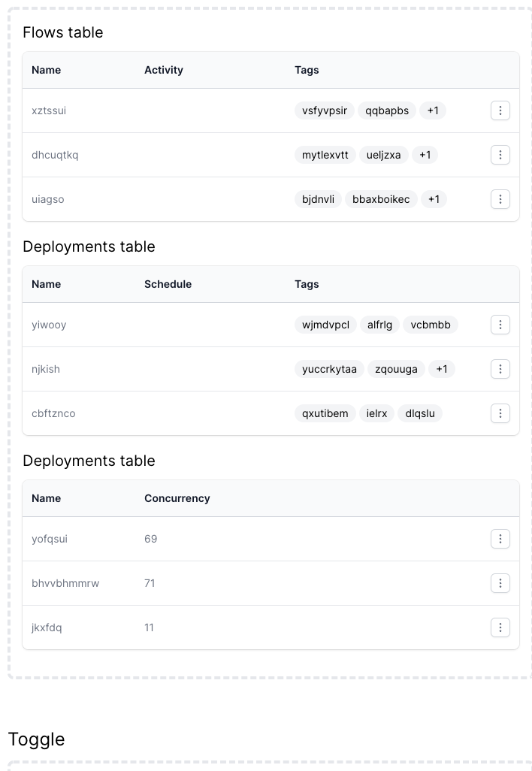Screen dimensions: 532x771
Task: Click the kebab menu on cbftznco row
Action: (x=500, y=413)
